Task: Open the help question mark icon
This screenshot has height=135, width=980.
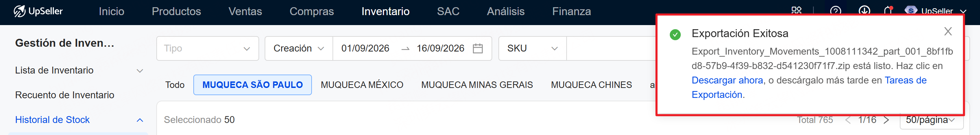Action: pos(835,11)
